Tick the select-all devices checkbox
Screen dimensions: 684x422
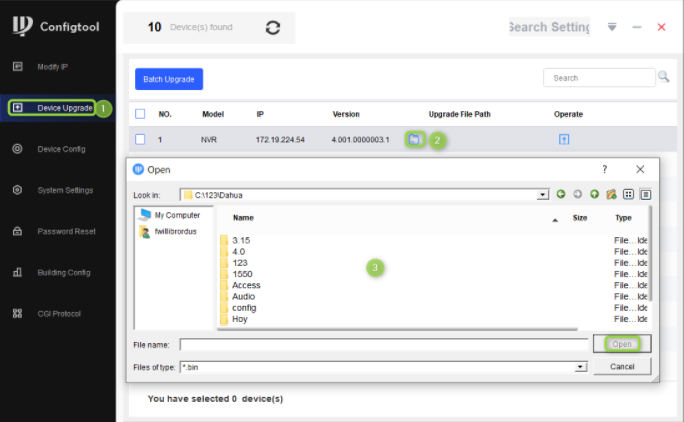click(140, 114)
